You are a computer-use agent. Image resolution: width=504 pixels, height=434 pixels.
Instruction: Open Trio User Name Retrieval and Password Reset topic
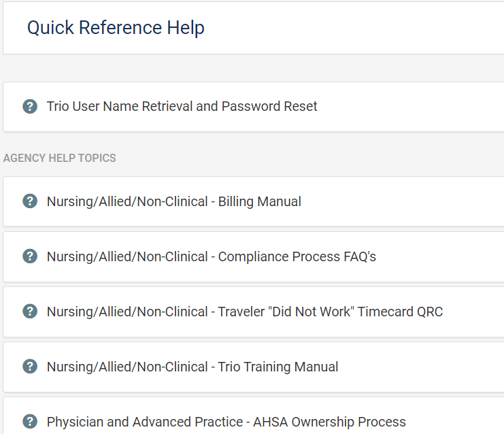(182, 106)
